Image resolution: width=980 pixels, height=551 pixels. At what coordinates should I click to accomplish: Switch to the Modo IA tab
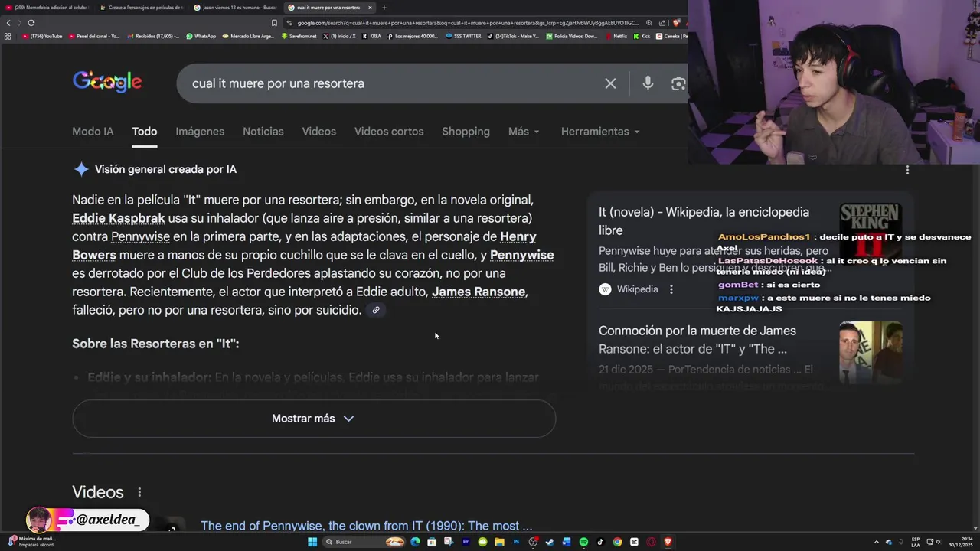point(93,132)
